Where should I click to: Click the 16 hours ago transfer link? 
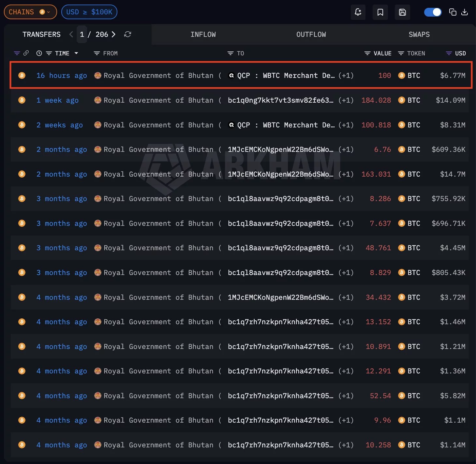[x=61, y=75]
